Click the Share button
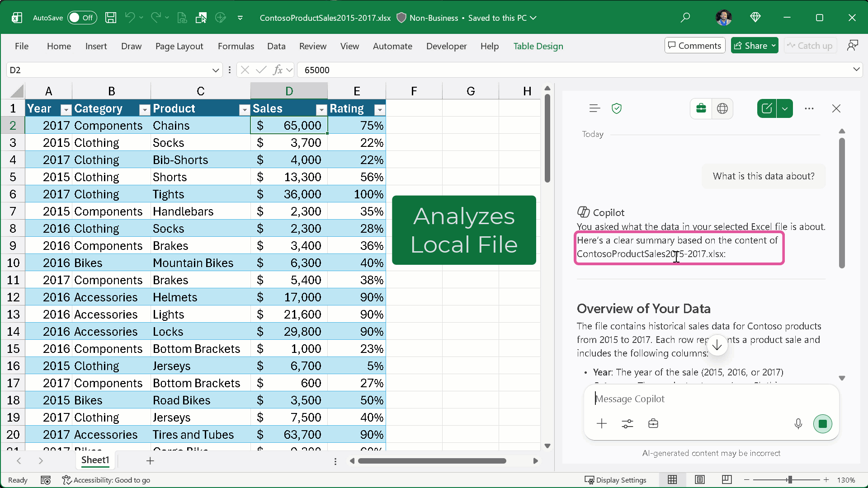The width and height of the screenshot is (868, 488). point(754,45)
